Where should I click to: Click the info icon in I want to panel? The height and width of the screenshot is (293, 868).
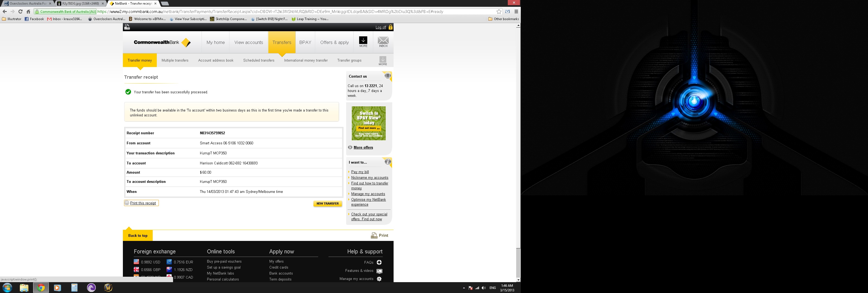(x=388, y=162)
